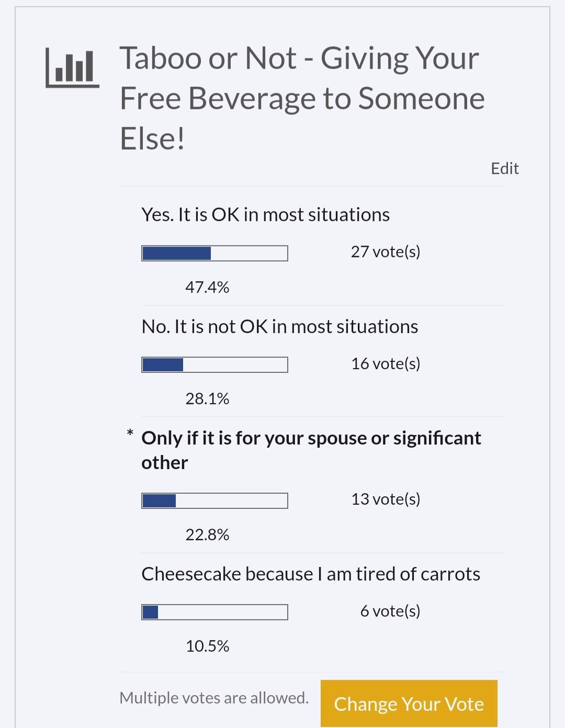
Task: Click the 47.4% progress bar
Action: (x=214, y=253)
